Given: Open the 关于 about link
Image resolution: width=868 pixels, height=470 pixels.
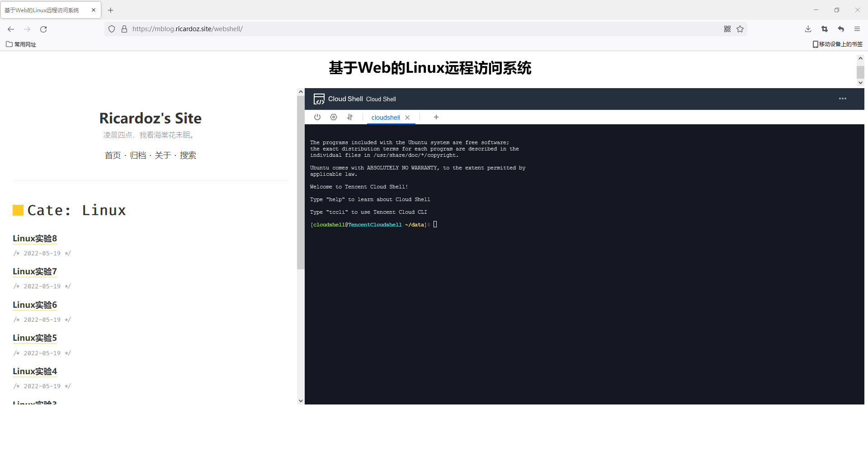Looking at the screenshot, I should click(163, 155).
